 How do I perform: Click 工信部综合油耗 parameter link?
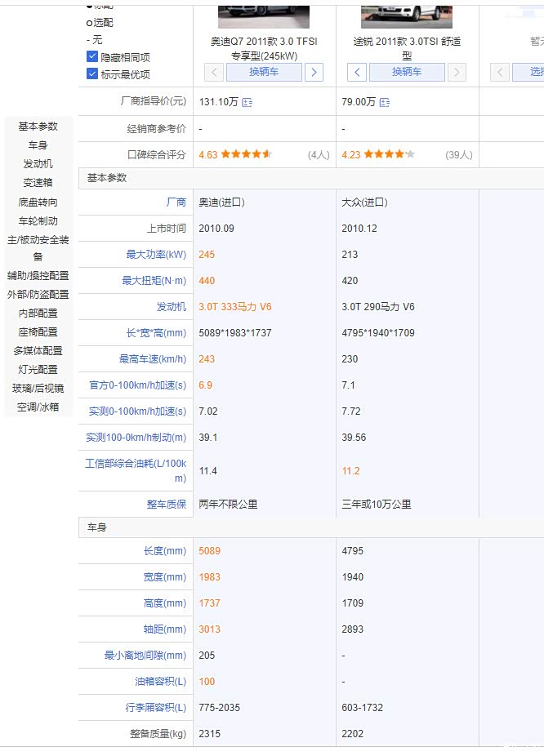click(136, 470)
